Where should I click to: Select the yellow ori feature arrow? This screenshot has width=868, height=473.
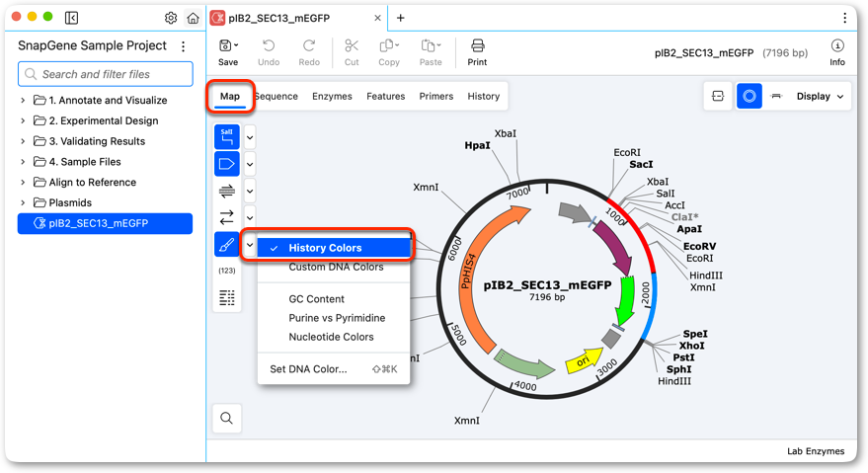click(x=584, y=360)
